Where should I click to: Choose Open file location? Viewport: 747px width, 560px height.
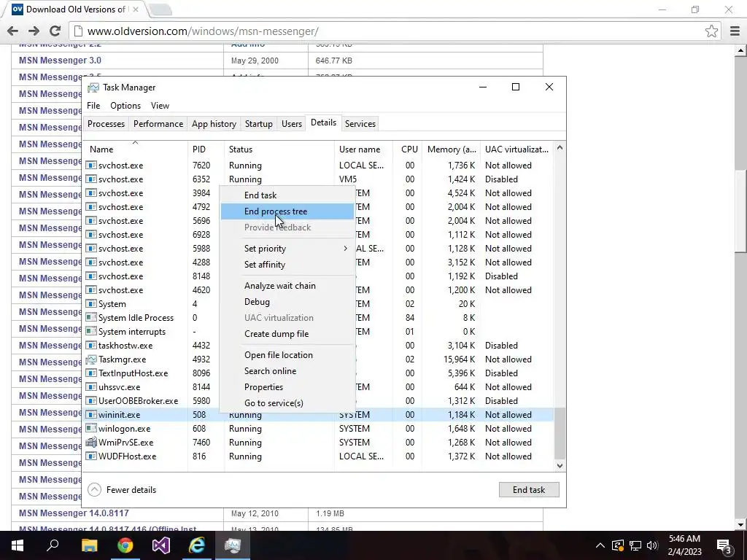click(287, 355)
